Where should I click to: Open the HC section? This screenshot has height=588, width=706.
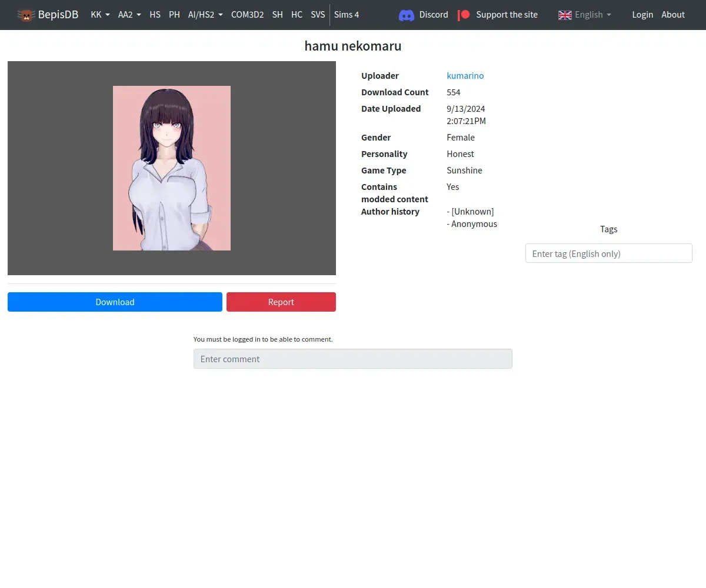(x=297, y=15)
